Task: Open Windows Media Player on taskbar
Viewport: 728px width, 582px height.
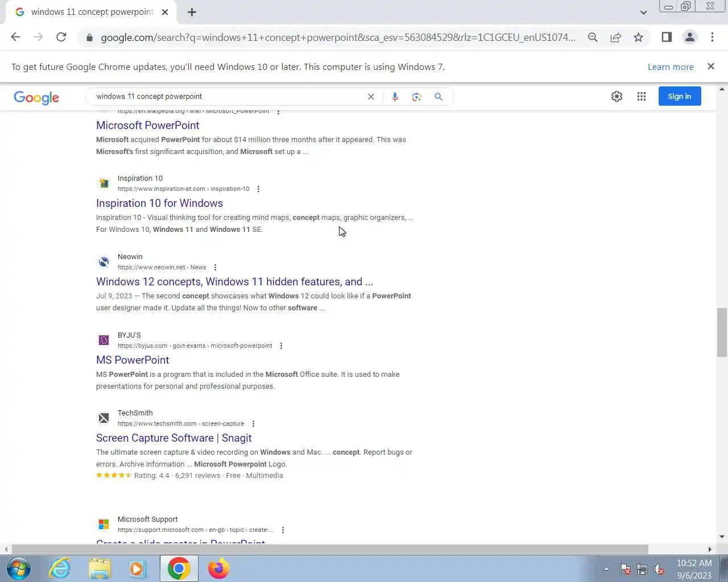Action: 137,568
